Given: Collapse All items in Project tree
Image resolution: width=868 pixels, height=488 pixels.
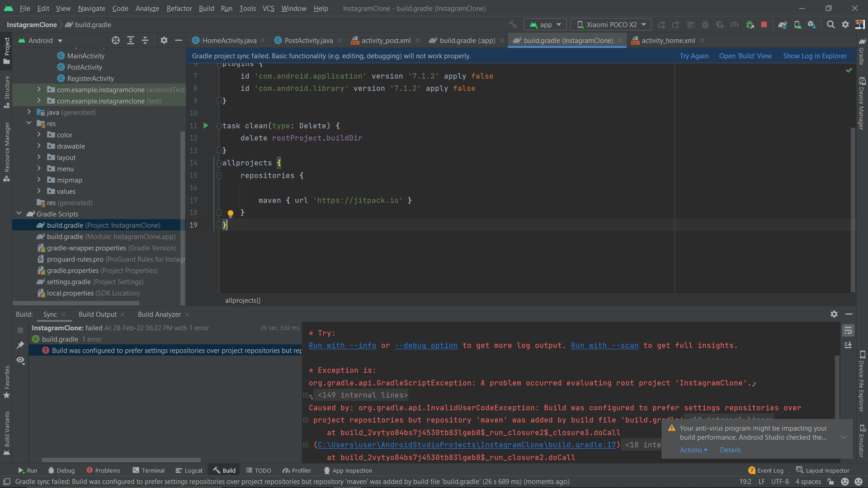Looking at the screenshot, I should [x=145, y=40].
